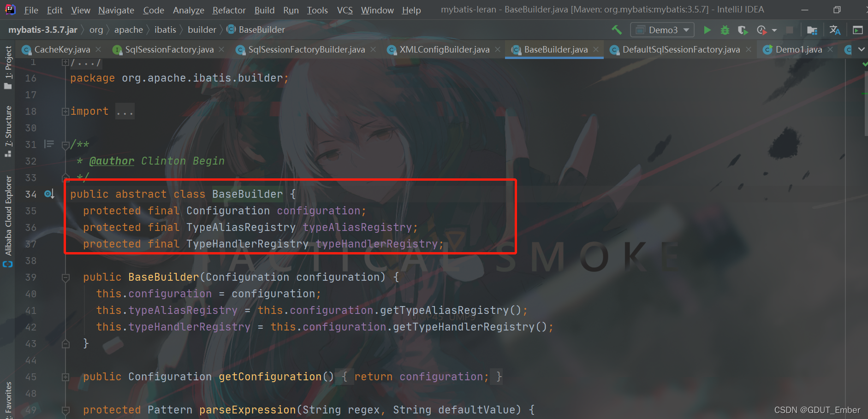The image size is (868, 419).
Task: Click BaseBuilder in the breadcrumb bar
Action: (x=256, y=30)
